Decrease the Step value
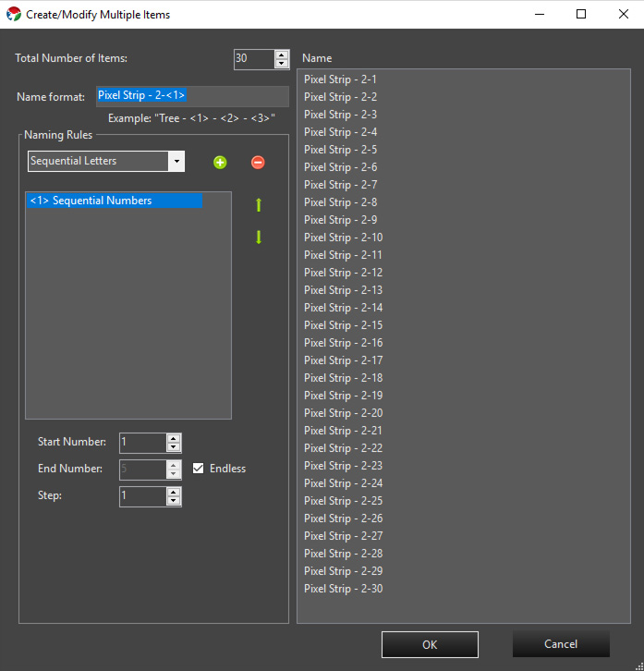The image size is (644, 671). point(174,501)
